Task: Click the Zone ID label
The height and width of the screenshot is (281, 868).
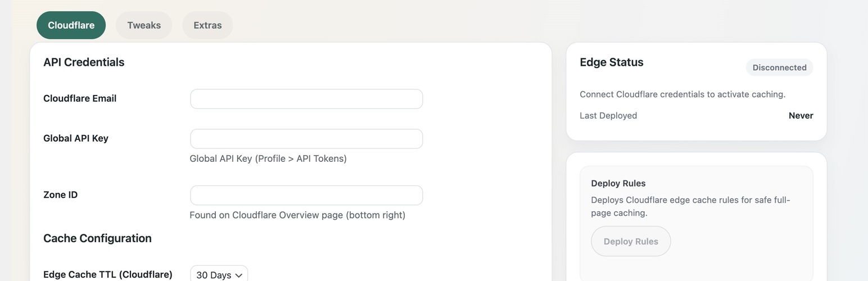Action: tap(61, 195)
